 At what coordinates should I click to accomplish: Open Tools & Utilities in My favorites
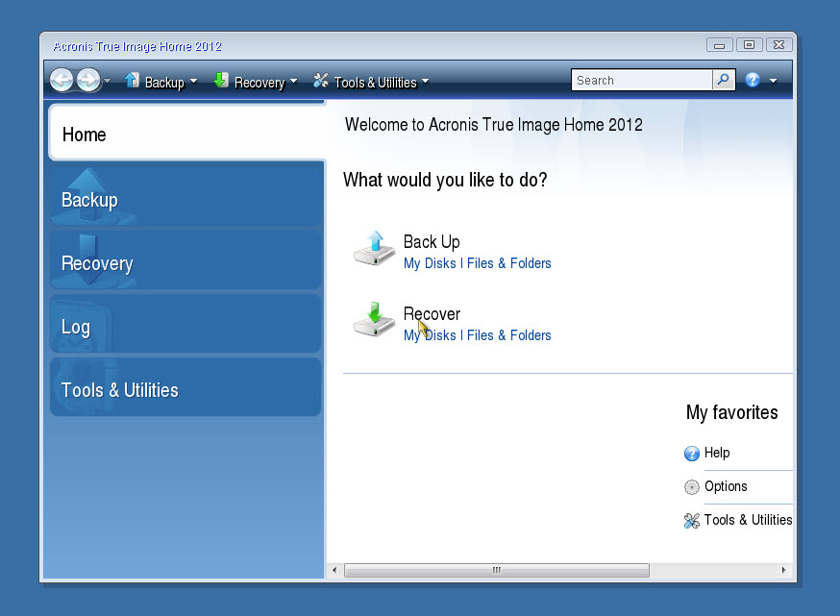[748, 520]
